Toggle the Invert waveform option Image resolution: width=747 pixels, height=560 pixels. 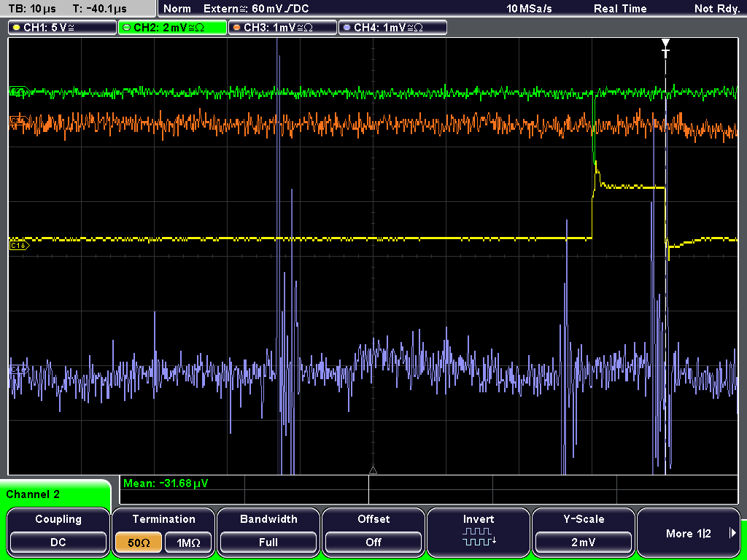point(479,531)
